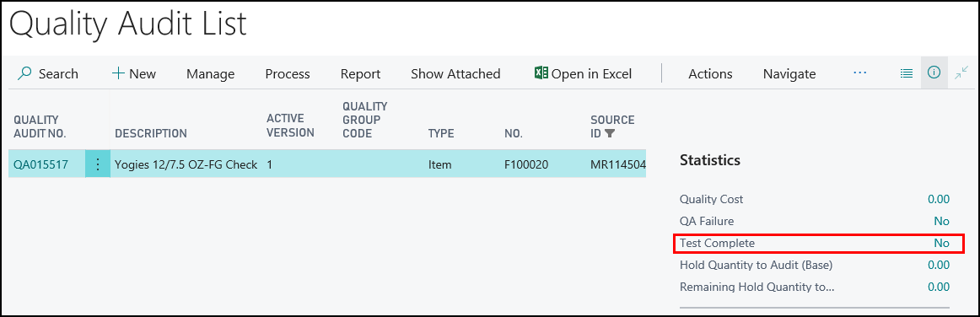The width and height of the screenshot is (980, 317).
Task: Sort by Quality Audit No. column header
Action: pos(40,126)
